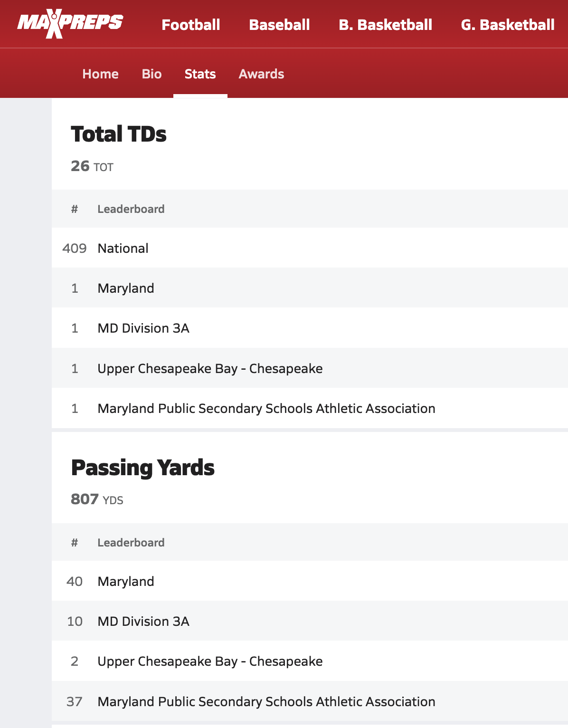Screen dimensions: 568x728
Task: Open Maryland leaderboard under Total TDs
Action: [x=126, y=288]
